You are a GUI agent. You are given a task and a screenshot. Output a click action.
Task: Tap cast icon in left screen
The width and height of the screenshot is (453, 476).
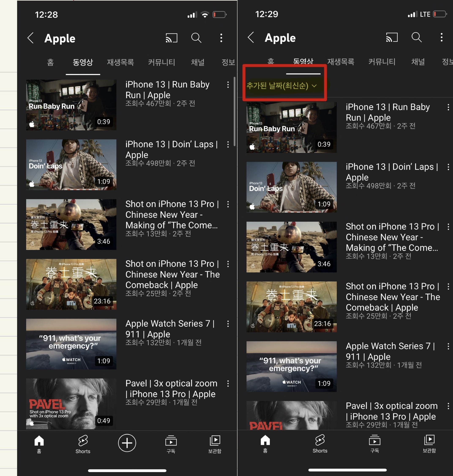(171, 38)
